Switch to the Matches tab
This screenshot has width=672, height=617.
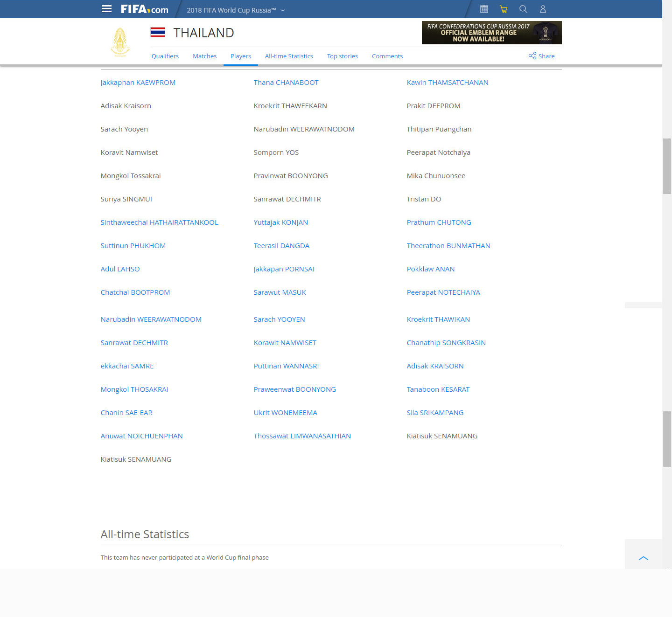205,56
